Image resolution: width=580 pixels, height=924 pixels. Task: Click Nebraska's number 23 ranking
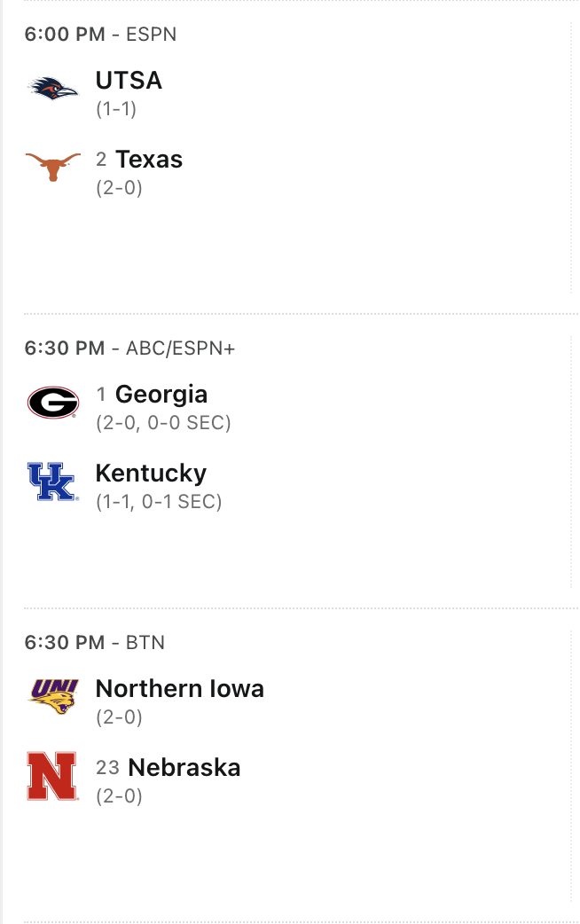pos(107,768)
